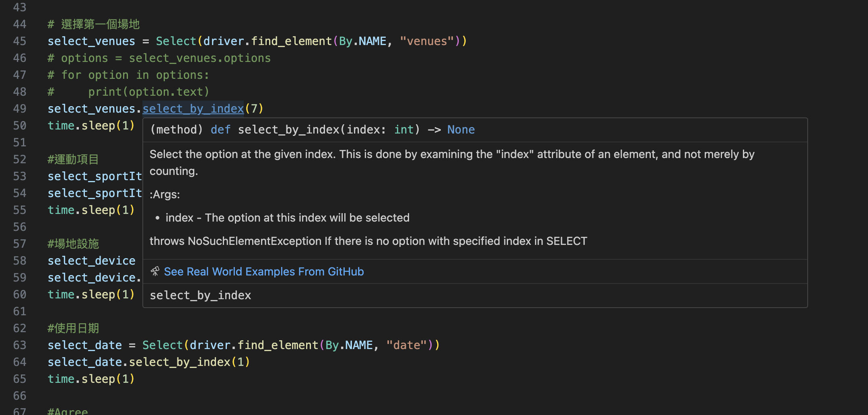Click time.sleep(1) on line 50
The image size is (868, 415).
[91, 125]
